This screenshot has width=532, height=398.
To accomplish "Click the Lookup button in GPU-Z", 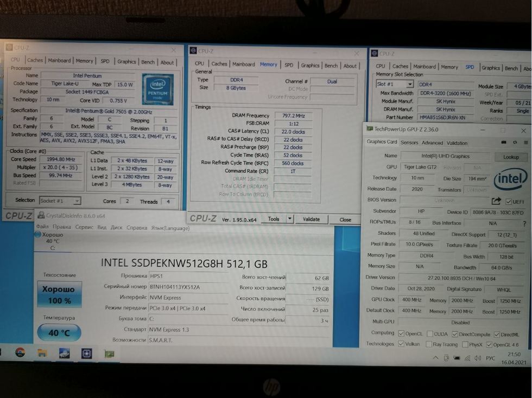I will (510, 157).
